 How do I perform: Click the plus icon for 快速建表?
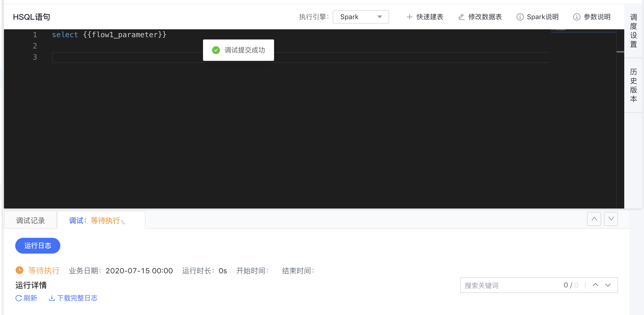click(x=409, y=17)
